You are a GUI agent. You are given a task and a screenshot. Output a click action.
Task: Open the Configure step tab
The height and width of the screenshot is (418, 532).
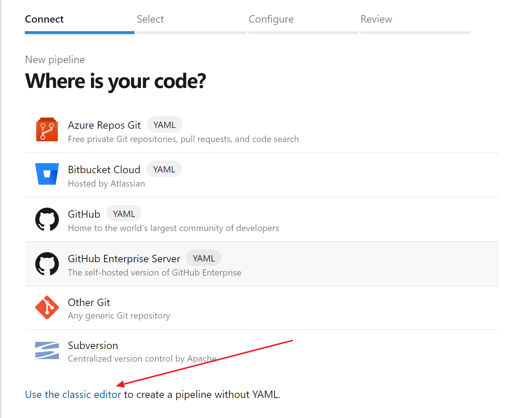(271, 19)
